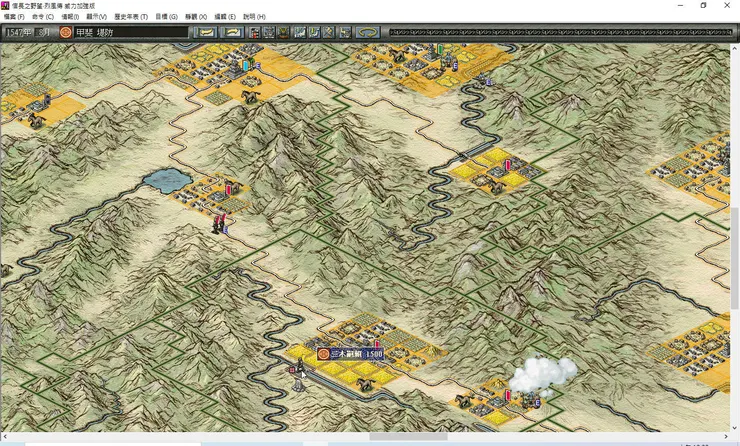The width and height of the screenshot is (740, 446).
Task: Click the castle-view toolbar icon after red figure
Action: (x=269, y=32)
